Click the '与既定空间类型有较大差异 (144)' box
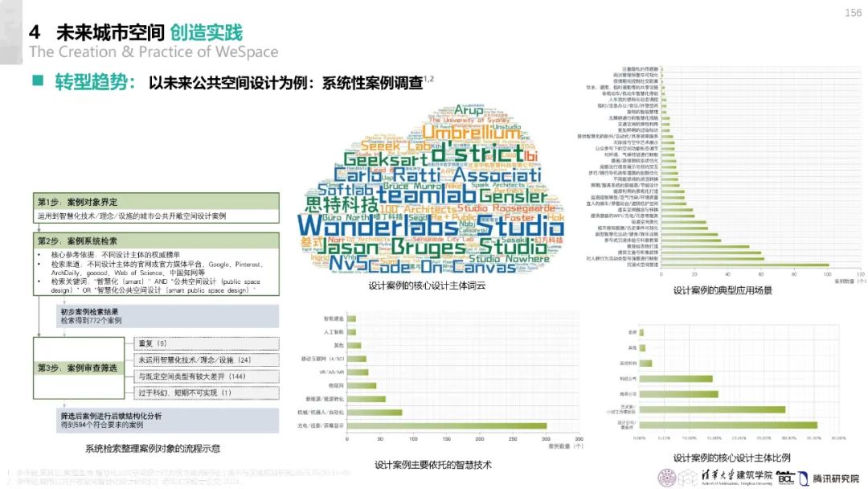The height and width of the screenshot is (489, 868). point(207,376)
